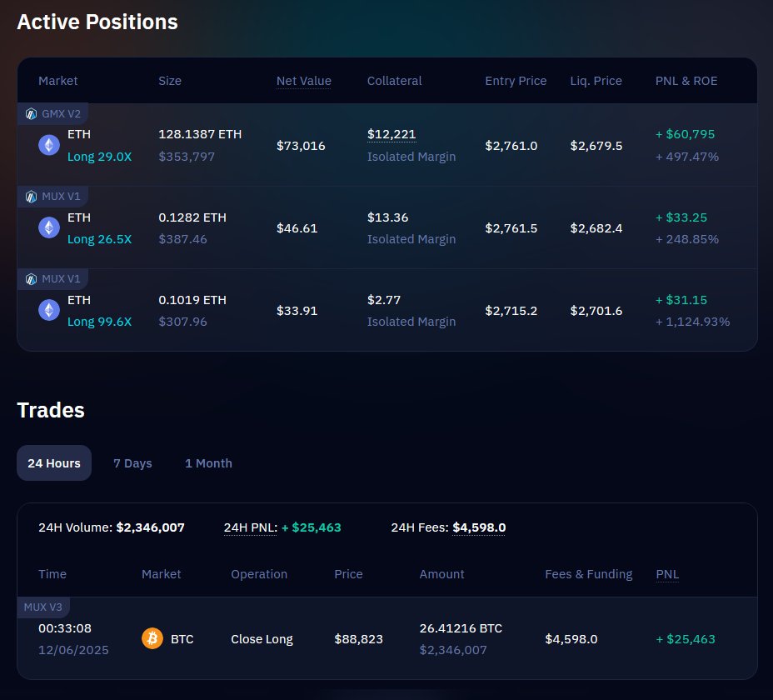Click the 24H PNL label
This screenshot has width=773, height=700.
pos(250,527)
